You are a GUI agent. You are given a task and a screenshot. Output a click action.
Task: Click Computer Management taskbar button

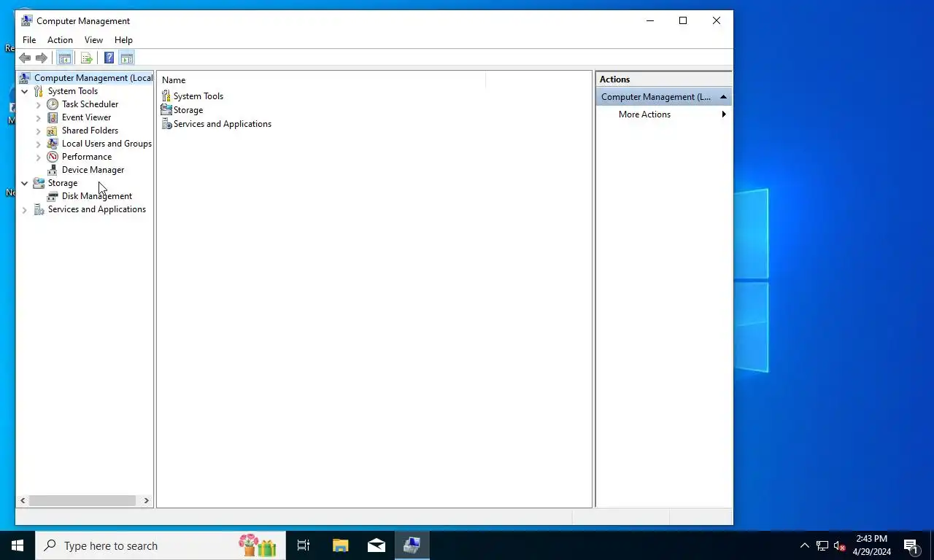pos(412,545)
